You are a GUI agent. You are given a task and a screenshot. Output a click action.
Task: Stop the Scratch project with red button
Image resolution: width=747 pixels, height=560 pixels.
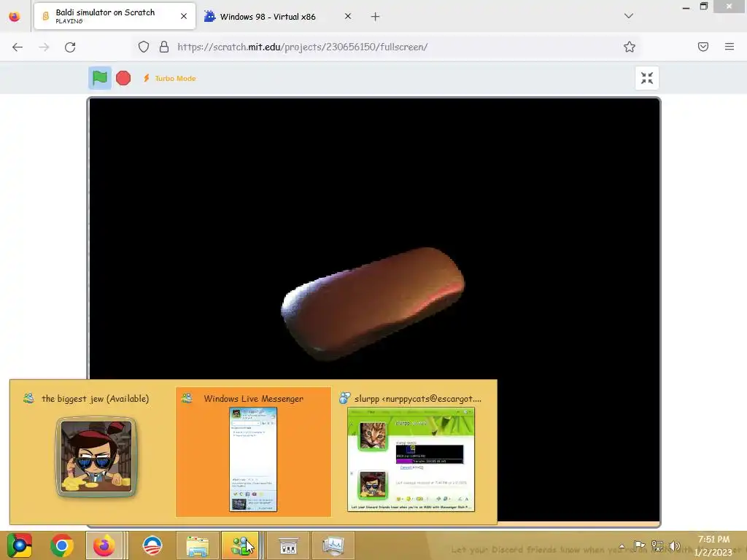pyautogui.click(x=123, y=77)
